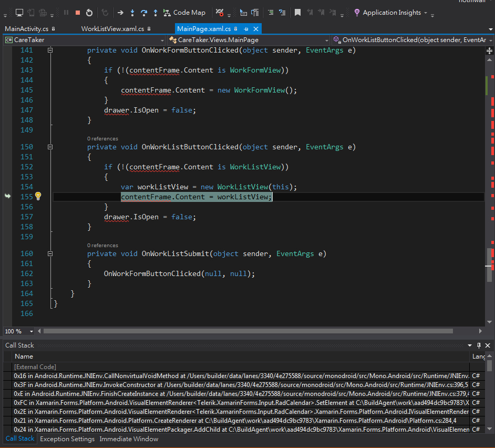Toggle the bookmark icon in the toolbar
Image resolution: width=495 pixels, height=448 pixels.
(297, 13)
